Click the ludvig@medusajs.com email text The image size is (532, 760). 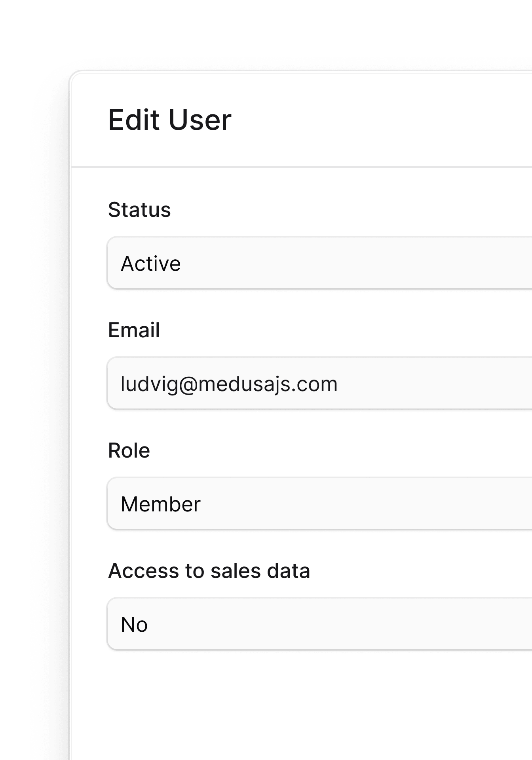(x=229, y=384)
